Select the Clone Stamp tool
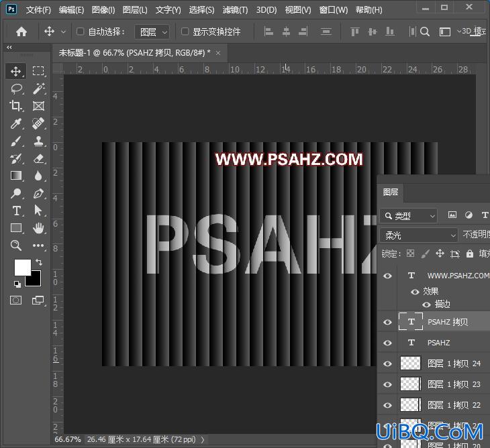 (38, 141)
